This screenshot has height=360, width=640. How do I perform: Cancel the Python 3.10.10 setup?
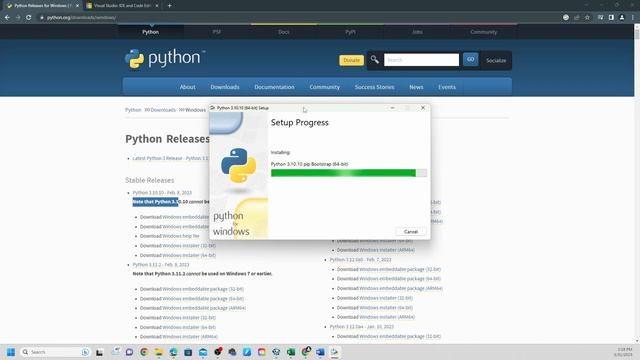[x=411, y=231]
